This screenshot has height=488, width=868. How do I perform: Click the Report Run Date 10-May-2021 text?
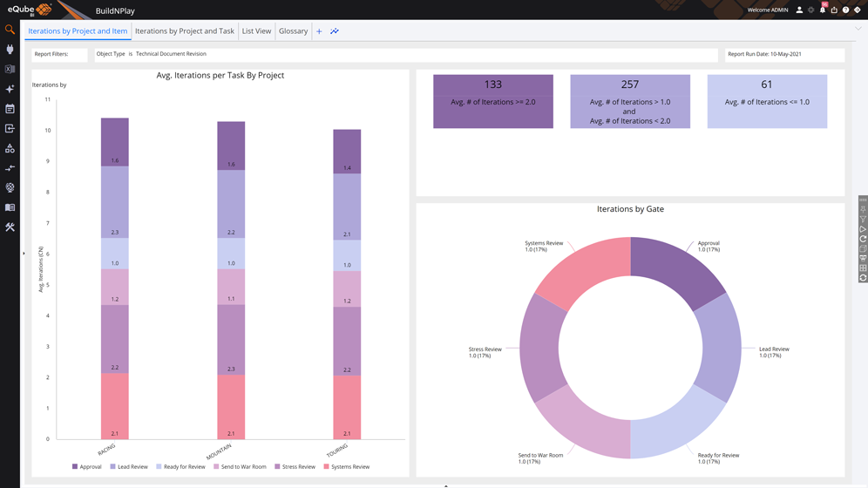pyautogui.click(x=764, y=54)
